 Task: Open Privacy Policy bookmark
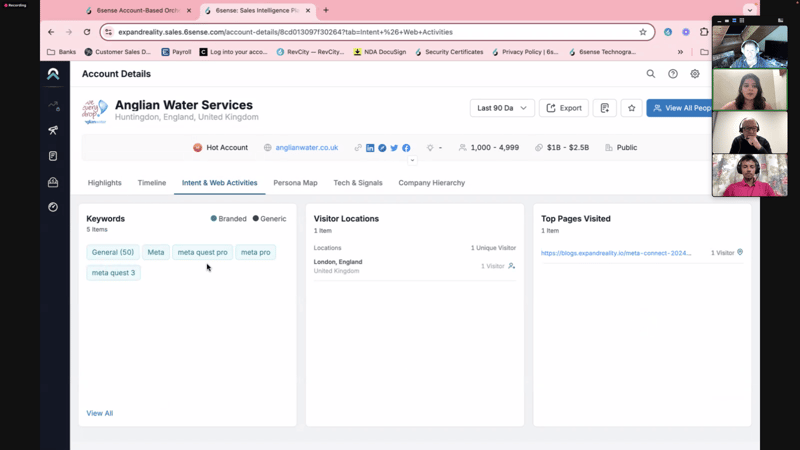[x=525, y=52]
